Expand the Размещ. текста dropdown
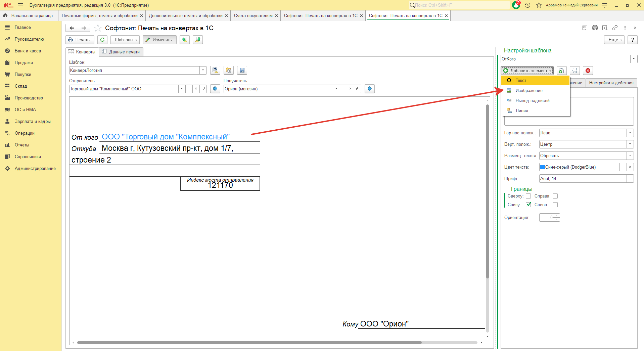 click(x=630, y=156)
